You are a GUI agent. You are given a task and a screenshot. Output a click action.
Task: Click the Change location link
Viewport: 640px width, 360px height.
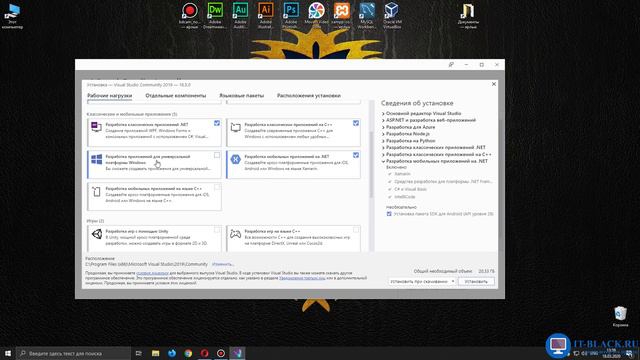point(222,264)
